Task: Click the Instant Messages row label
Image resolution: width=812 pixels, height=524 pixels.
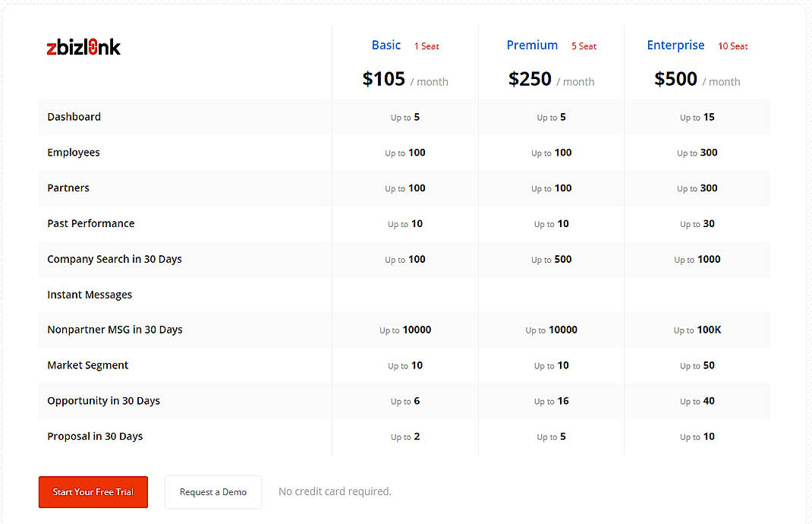Action: pos(90,295)
